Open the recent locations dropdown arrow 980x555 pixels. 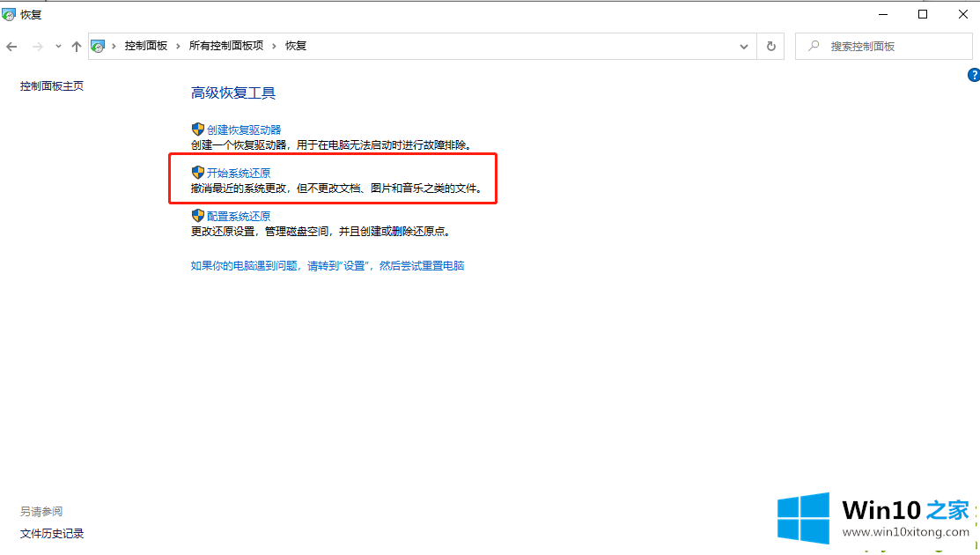[58, 47]
